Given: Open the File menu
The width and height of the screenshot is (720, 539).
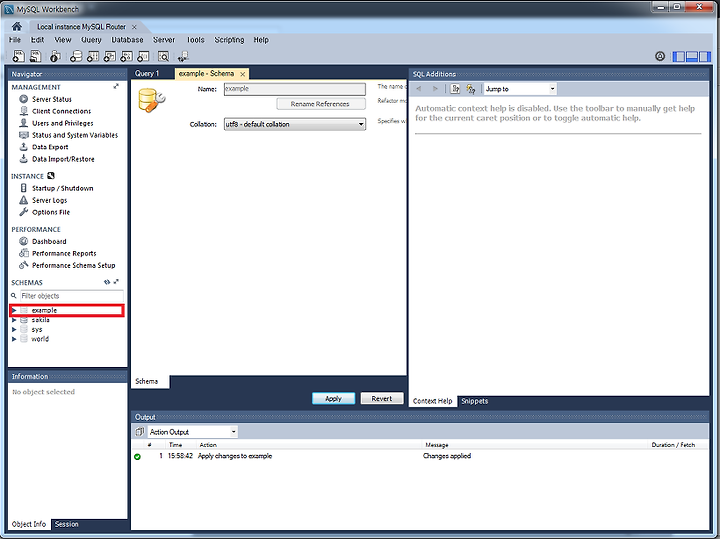Looking at the screenshot, I should click(x=15, y=40).
